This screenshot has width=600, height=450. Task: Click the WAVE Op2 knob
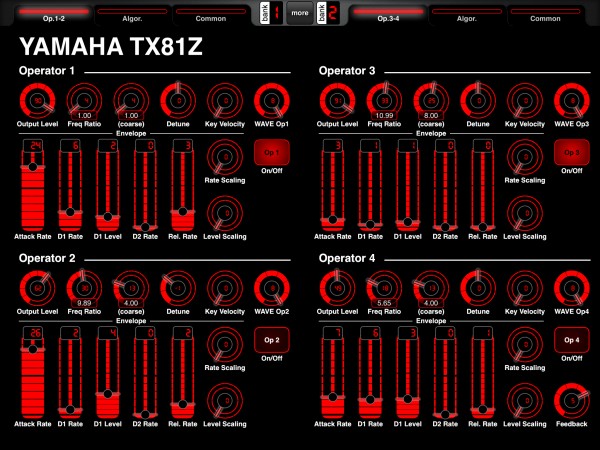click(272, 289)
